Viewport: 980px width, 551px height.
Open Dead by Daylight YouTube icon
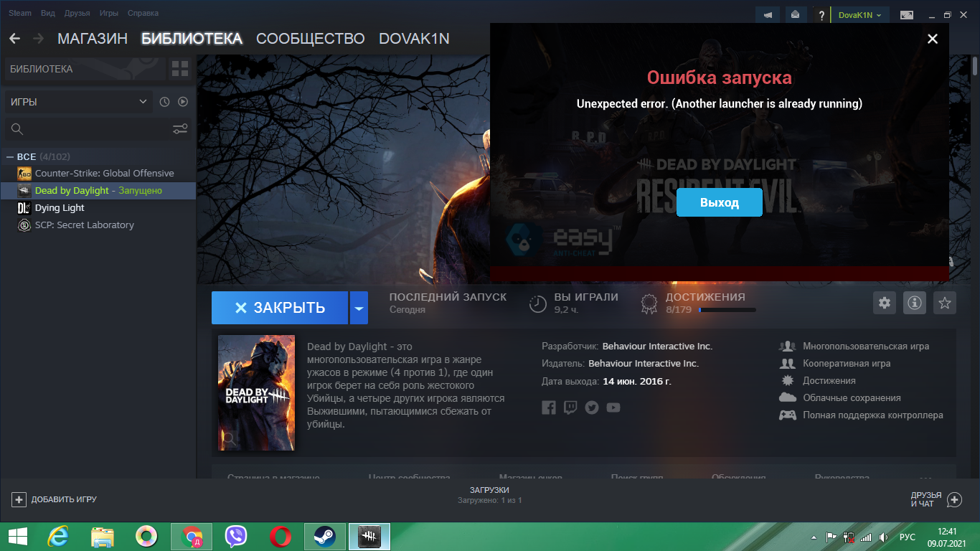(x=613, y=408)
